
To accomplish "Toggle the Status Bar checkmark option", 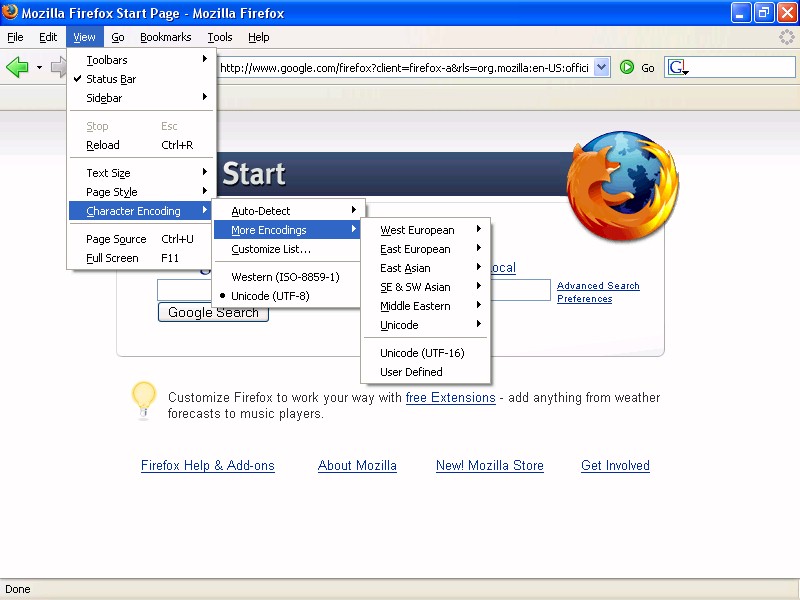I will pyautogui.click(x=142, y=79).
